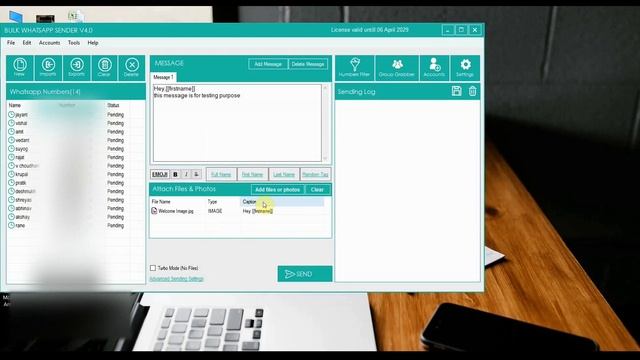The image size is (640, 360).
Task: Insert the Random Tag placeholder
Action: [x=315, y=174]
